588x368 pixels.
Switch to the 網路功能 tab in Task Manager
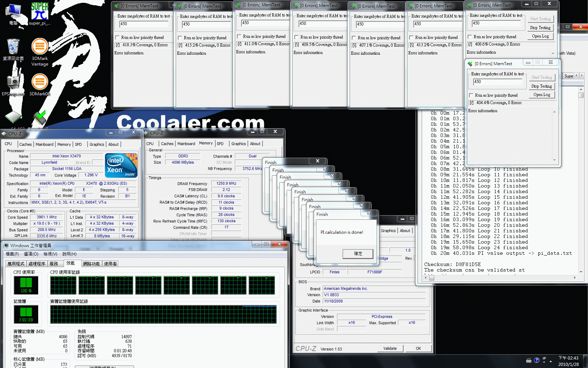pos(91,264)
